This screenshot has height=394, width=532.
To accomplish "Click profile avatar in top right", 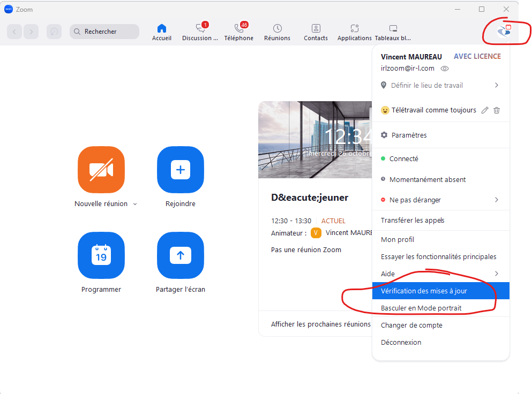I will point(504,31).
